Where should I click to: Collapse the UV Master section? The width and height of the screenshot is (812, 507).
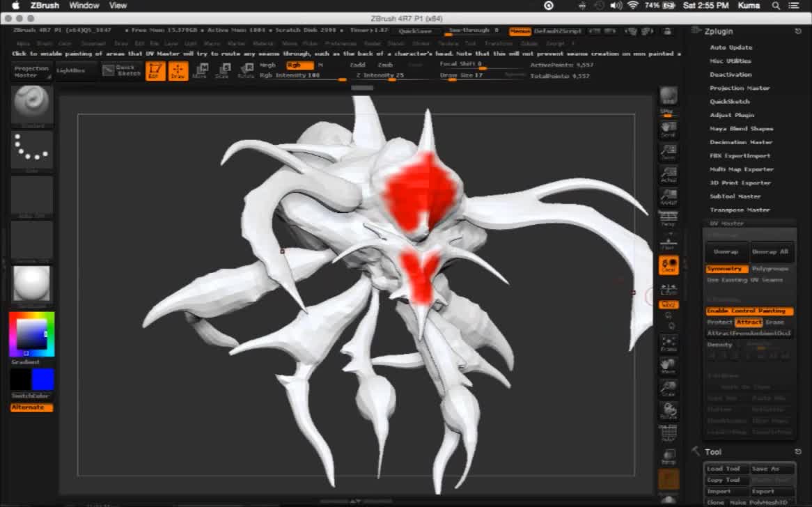click(726, 224)
